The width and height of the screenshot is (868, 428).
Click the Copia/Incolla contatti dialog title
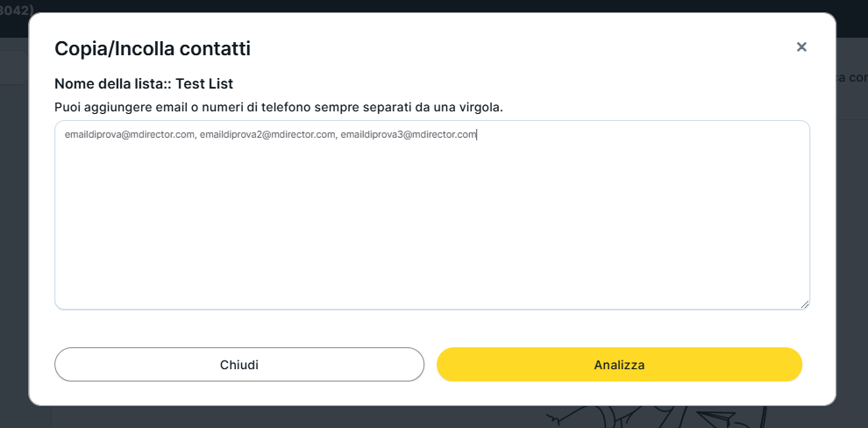click(x=153, y=49)
